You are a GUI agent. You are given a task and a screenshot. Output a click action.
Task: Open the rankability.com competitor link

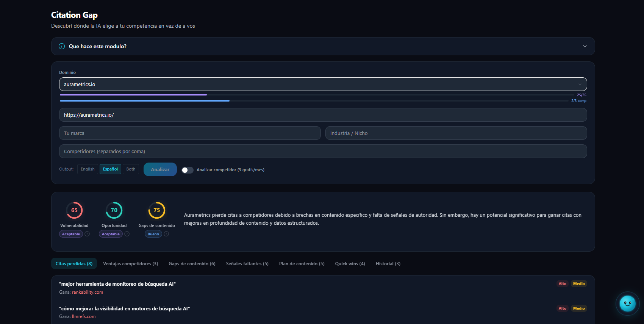pos(88,292)
